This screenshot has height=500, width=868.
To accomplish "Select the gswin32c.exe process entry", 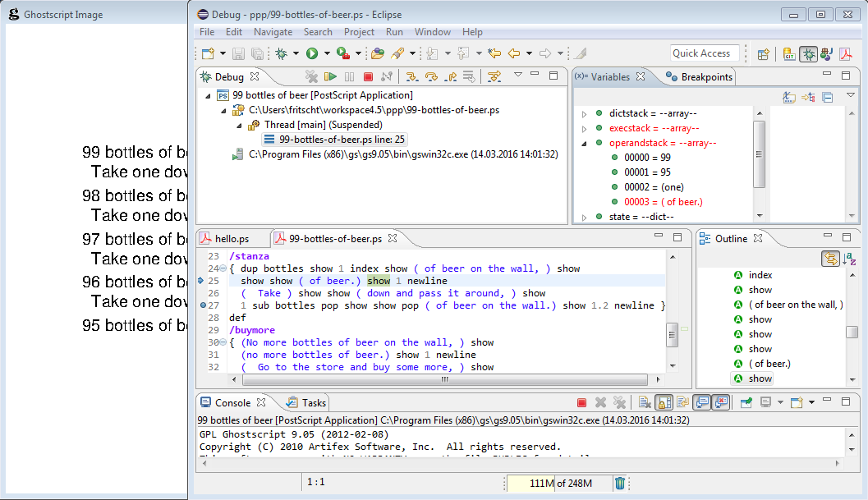I will (x=396, y=154).
